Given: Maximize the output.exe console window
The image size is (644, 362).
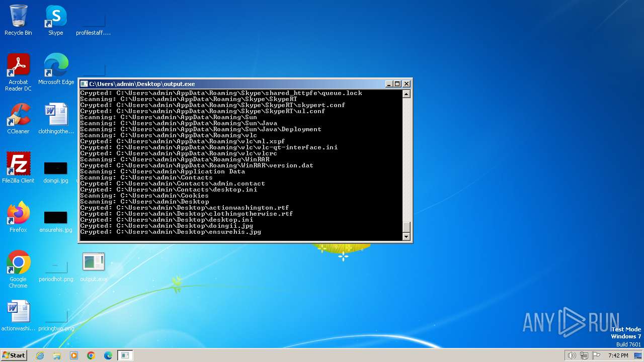Looking at the screenshot, I should pos(397,84).
